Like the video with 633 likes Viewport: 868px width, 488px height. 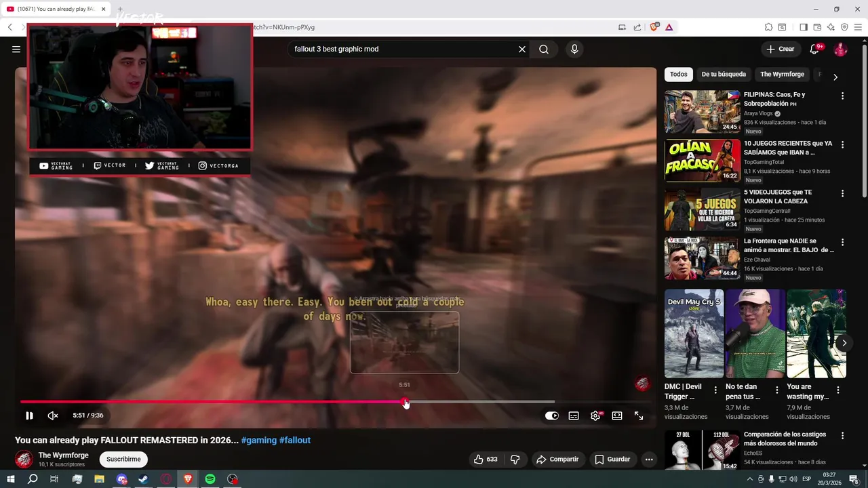pos(486,459)
